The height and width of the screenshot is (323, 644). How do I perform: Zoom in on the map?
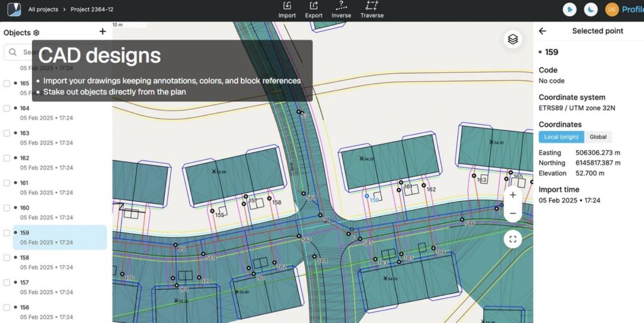(513, 195)
